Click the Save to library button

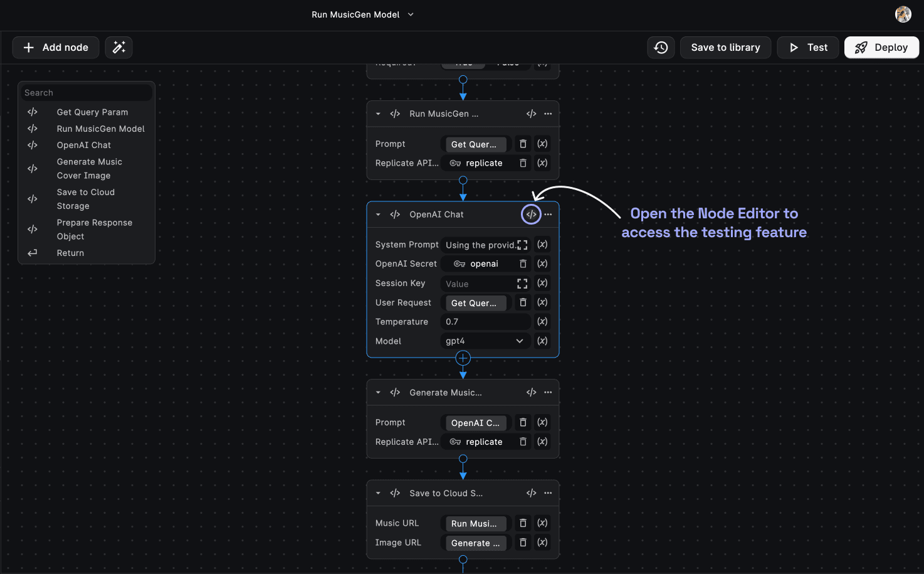point(725,48)
